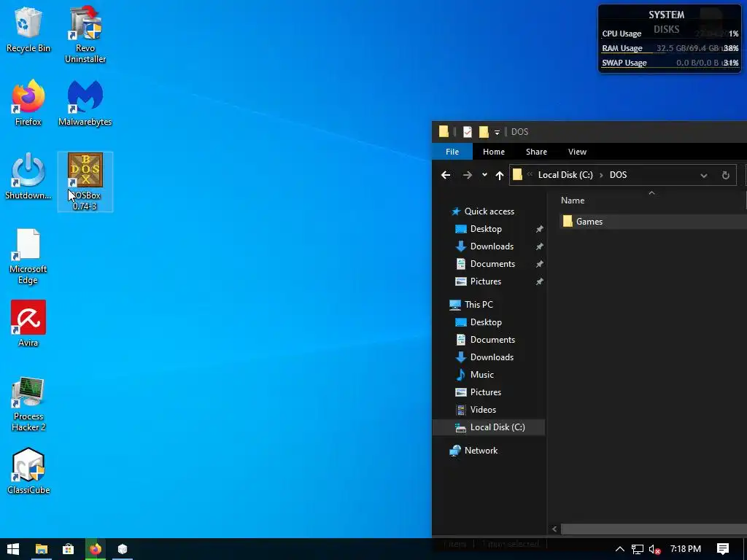Open Microsoft Store from the taskbar
747x560 pixels.
tap(68, 549)
